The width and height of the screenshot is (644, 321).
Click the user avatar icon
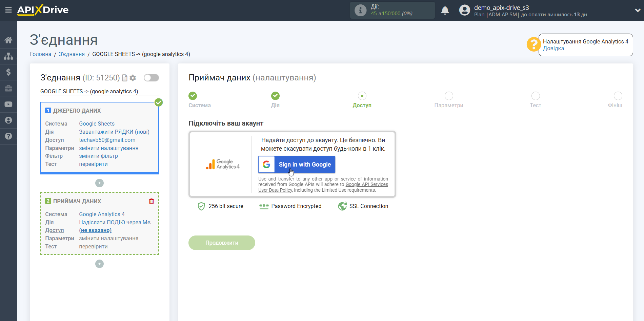tap(465, 10)
